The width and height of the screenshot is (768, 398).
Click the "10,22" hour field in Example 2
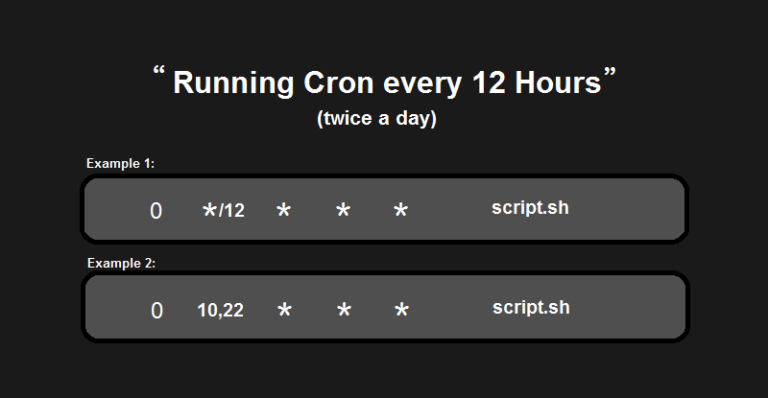point(220,310)
